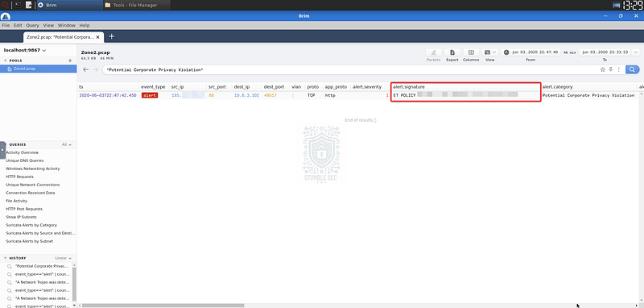Image resolution: width=644 pixels, height=308 pixels.
Task: Run the HTTP Post Requests query
Action: (24, 209)
